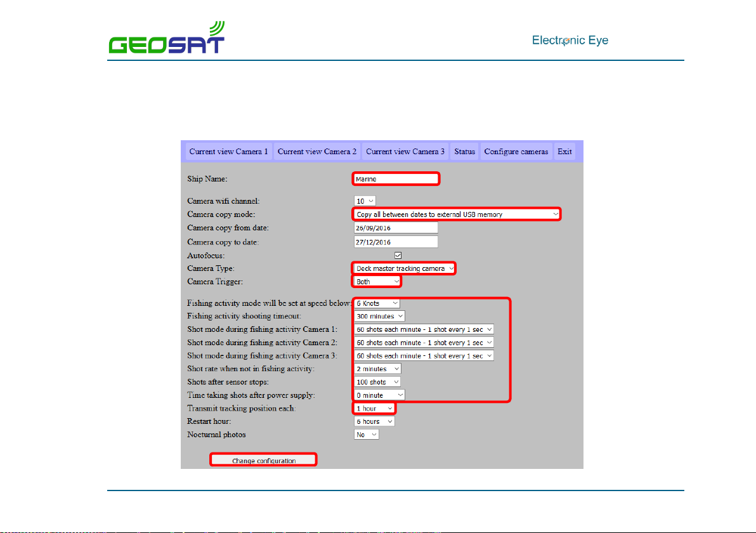The image size is (756, 533).
Task: Open Shots after sensor stops dropdown
Action: click(x=377, y=382)
